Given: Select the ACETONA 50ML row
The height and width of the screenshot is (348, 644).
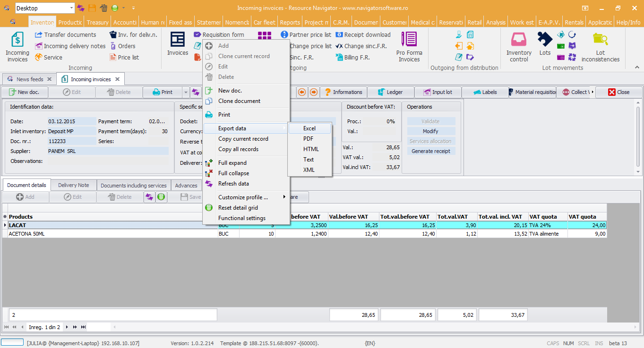Looking at the screenshot, I should click(304, 234).
